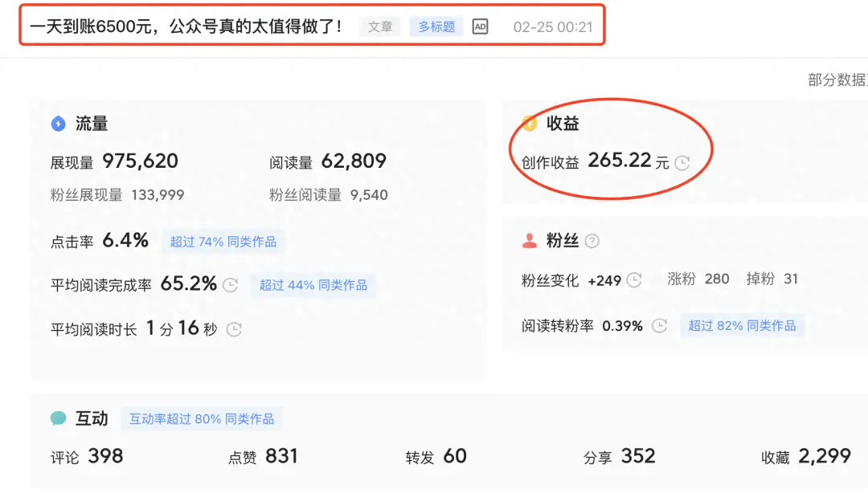
Task: Click the blue lightning 流量 icon
Action: point(58,124)
